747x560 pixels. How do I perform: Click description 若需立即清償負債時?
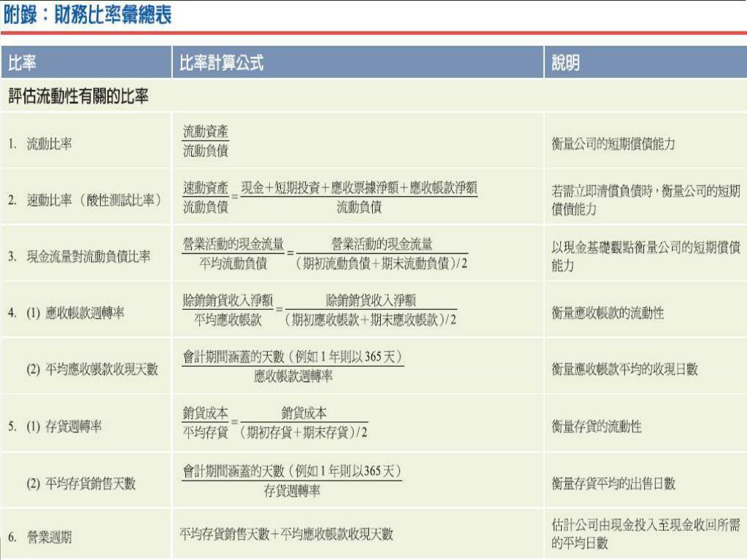(x=602, y=191)
